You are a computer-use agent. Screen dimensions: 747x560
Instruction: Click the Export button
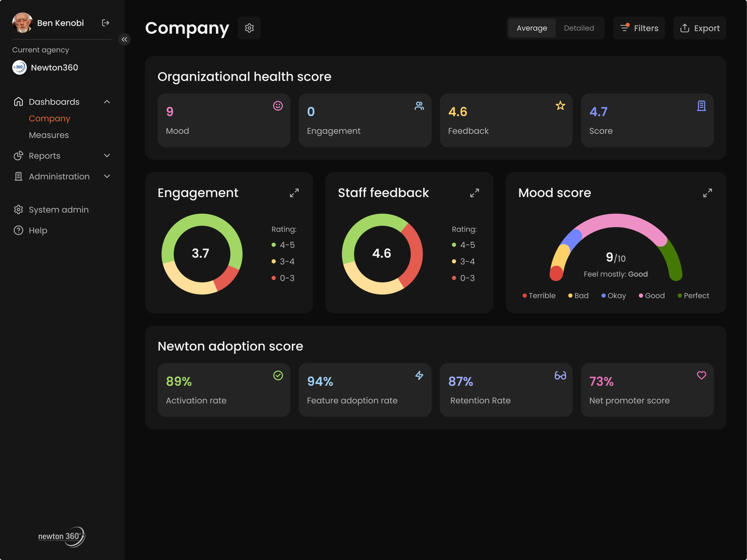pyautogui.click(x=699, y=28)
